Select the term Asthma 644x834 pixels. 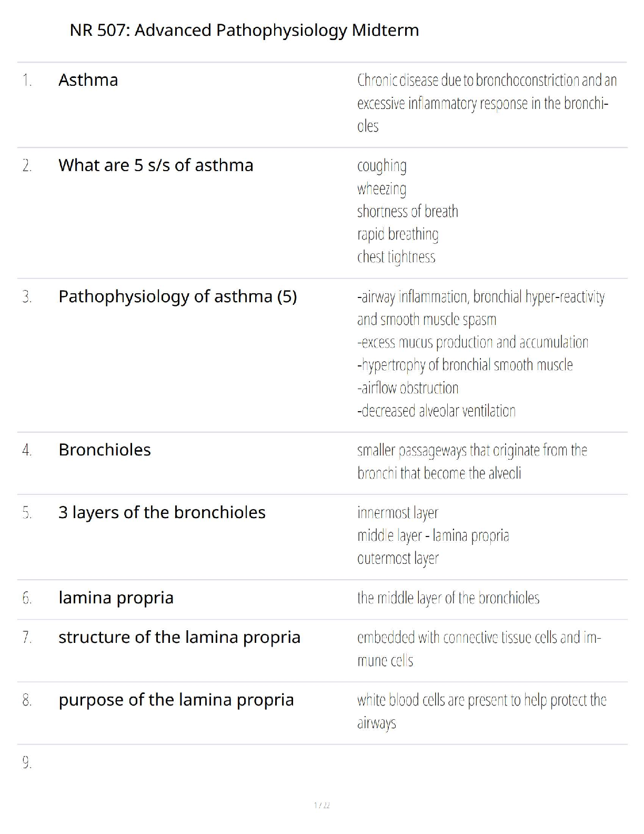pyautogui.click(x=88, y=80)
